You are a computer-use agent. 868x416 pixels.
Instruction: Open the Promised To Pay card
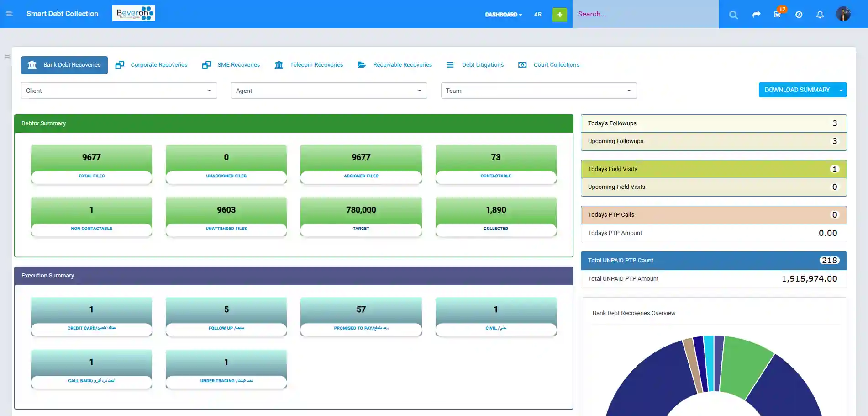361,317
